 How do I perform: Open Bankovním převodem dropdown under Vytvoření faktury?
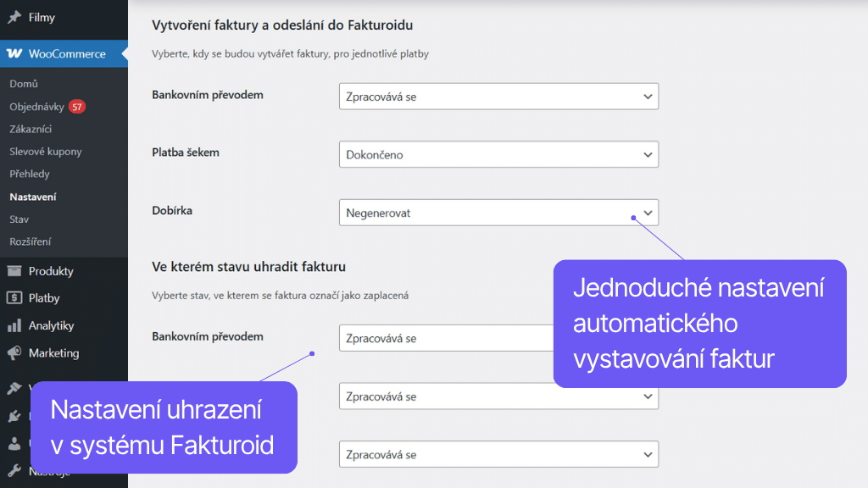[498, 97]
